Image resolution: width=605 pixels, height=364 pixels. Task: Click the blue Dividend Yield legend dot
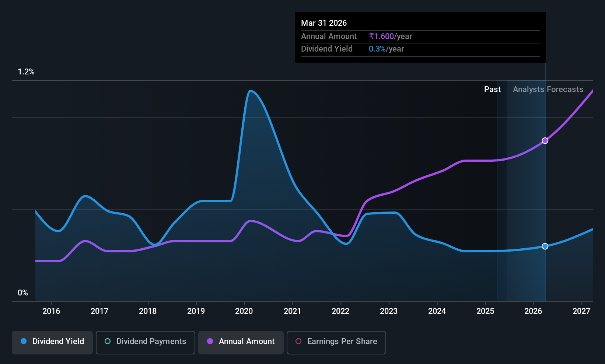click(x=24, y=341)
